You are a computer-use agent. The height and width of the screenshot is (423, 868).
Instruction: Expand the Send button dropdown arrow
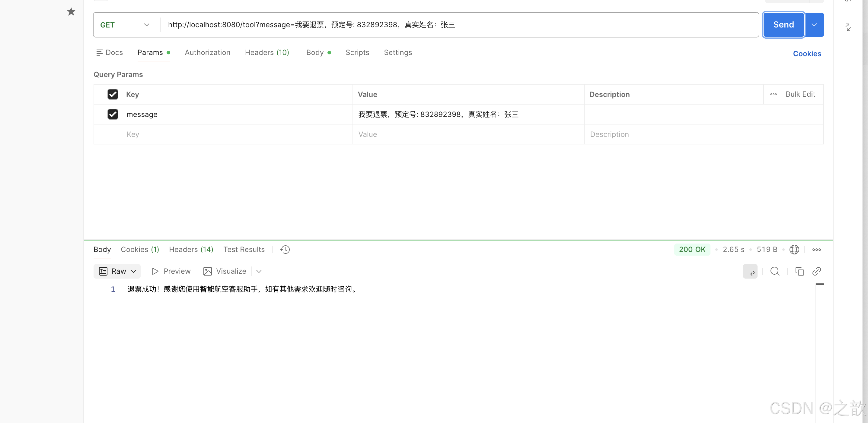(814, 24)
